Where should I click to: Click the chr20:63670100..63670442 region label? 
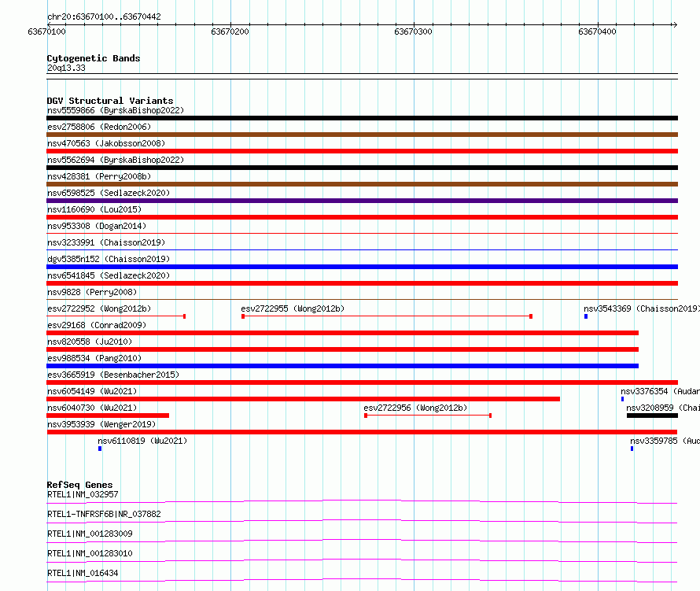pyautogui.click(x=104, y=17)
